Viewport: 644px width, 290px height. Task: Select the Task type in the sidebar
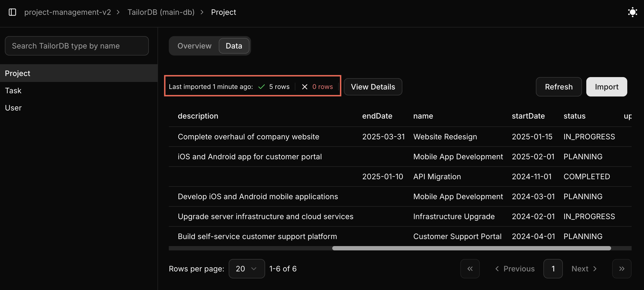point(13,90)
